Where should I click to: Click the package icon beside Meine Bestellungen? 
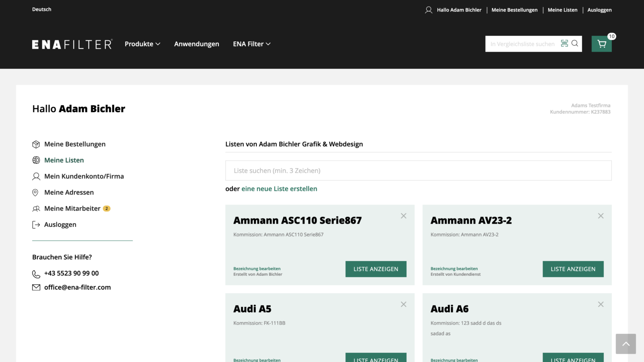[x=36, y=144]
